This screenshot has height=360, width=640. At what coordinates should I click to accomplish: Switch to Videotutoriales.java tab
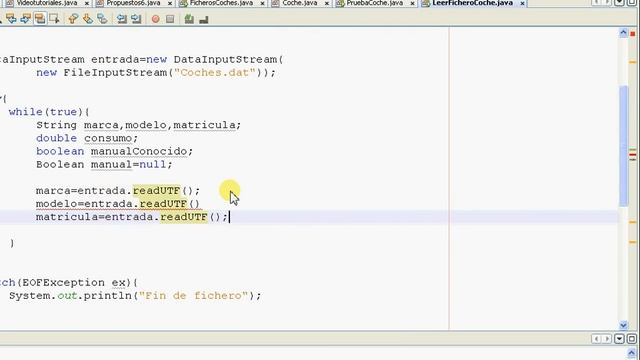(x=47, y=3)
